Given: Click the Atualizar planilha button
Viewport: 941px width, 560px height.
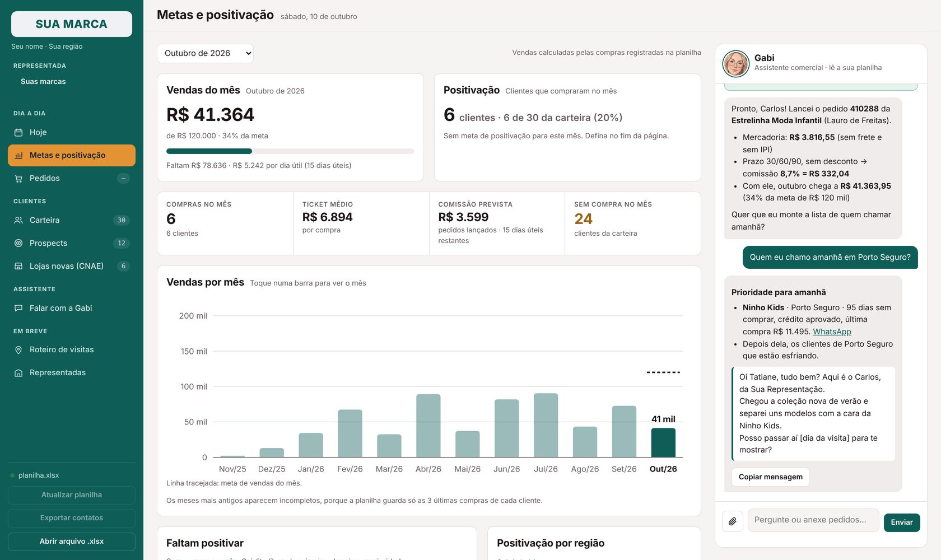Looking at the screenshot, I should pos(72,495).
